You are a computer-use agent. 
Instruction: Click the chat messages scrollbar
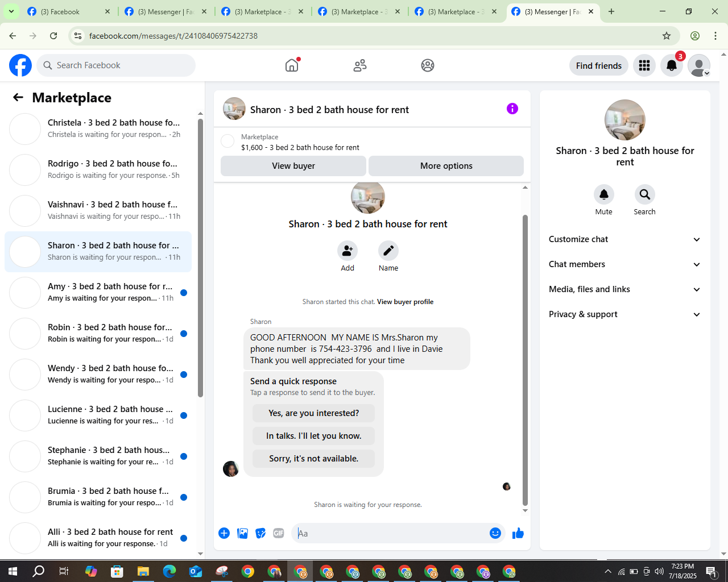click(x=525, y=360)
